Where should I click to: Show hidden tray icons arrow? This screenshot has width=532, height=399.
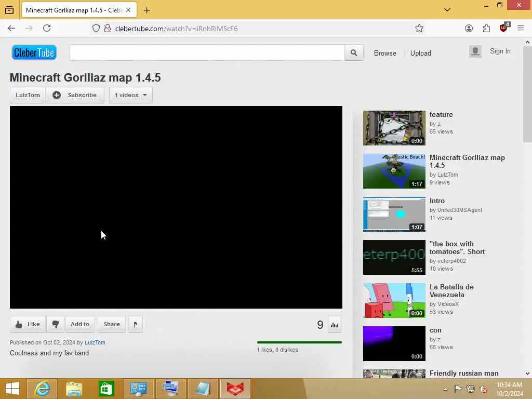click(x=445, y=389)
